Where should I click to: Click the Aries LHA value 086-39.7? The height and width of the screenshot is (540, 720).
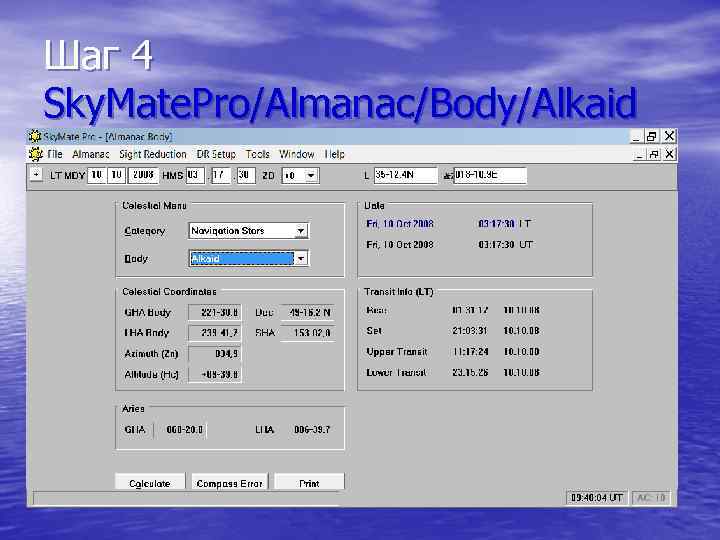click(x=312, y=430)
